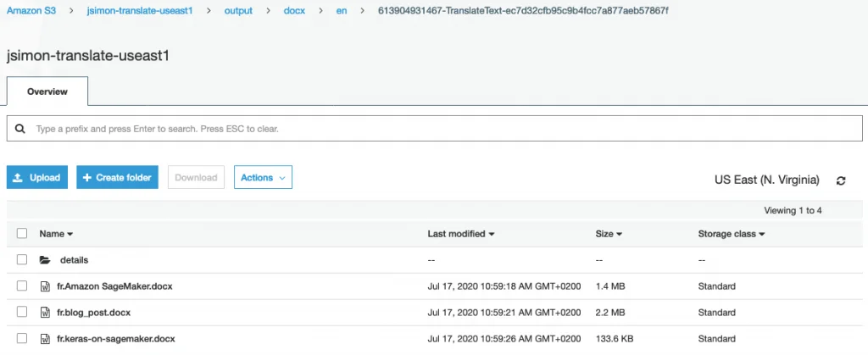Viewport: 868px width, 355px height.
Task: Focus the prefix search input field
Action: coord(435,129)
